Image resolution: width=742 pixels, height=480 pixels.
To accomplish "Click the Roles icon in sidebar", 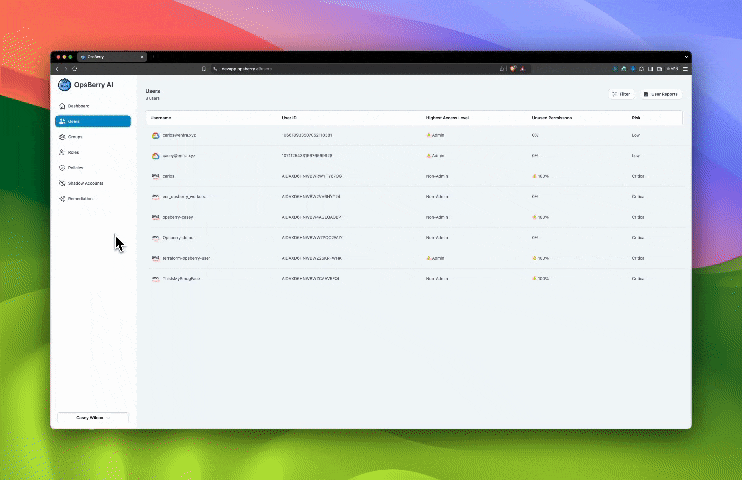I will (x=62, y=152).
